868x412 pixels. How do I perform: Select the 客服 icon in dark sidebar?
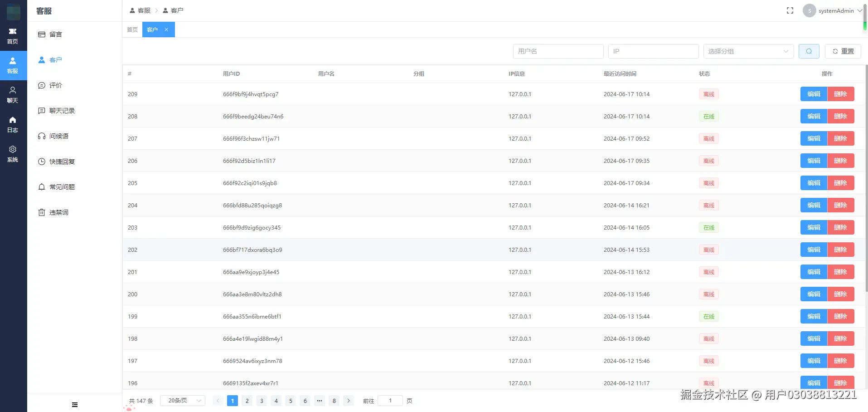pos(13,65)
